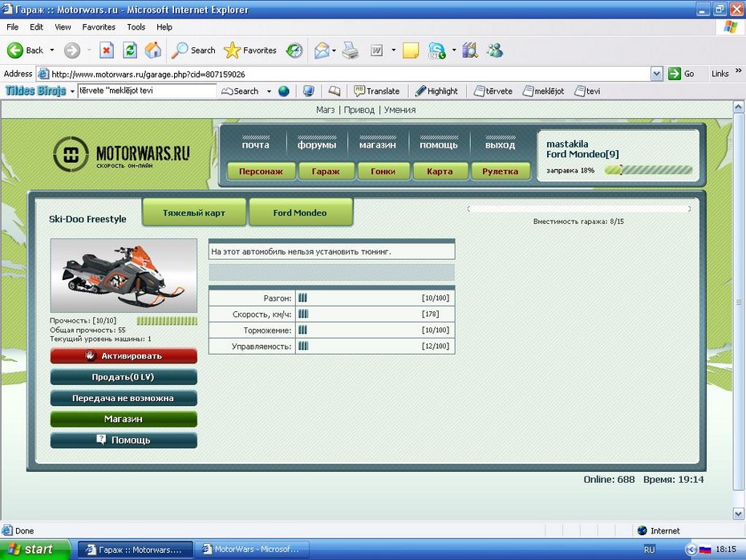Print the page with the printer icon
This screenshot has height=560, width=746.
click(x=351, y=50)
